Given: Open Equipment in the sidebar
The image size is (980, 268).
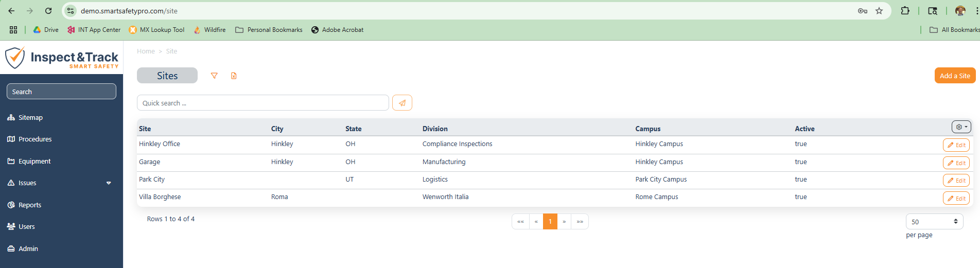Looking at the screenshot, I should tap(29, 162).
